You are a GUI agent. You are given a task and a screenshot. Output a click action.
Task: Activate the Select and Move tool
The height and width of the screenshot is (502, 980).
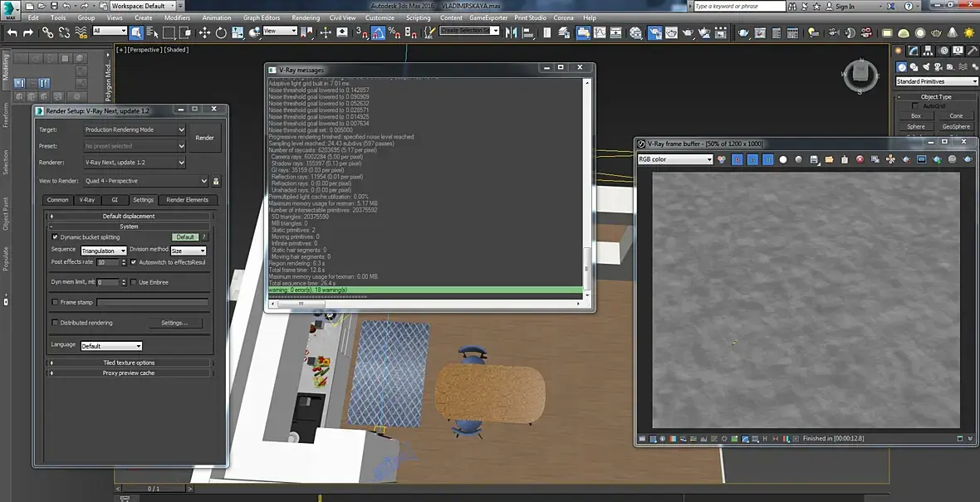pyautogui.click(x=204, y=32)
